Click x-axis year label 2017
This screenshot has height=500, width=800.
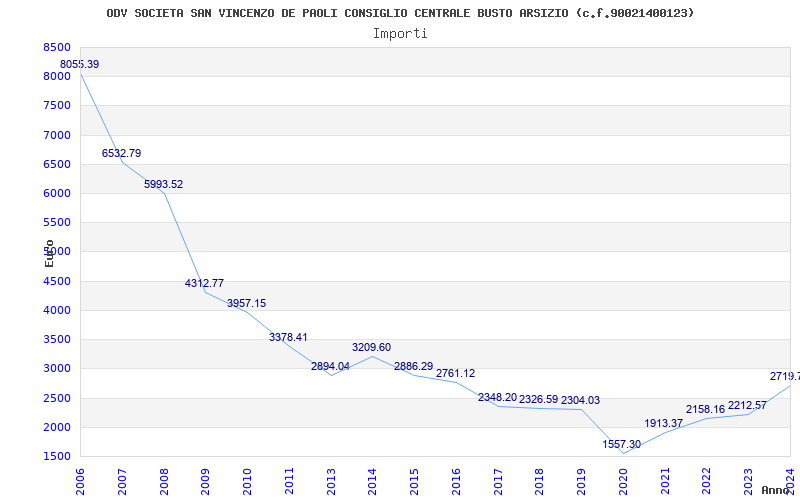(x=498, y=482)
